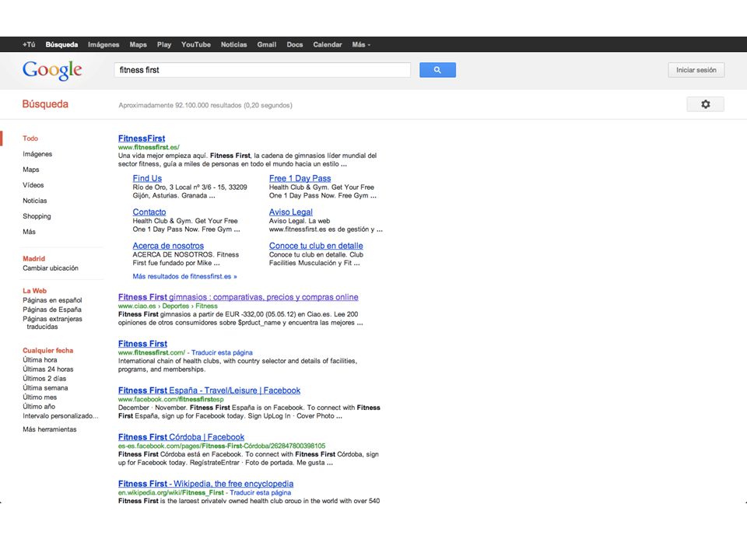Click the results count text
Viewport: 747px width, 560px height.
click(205, 105)
